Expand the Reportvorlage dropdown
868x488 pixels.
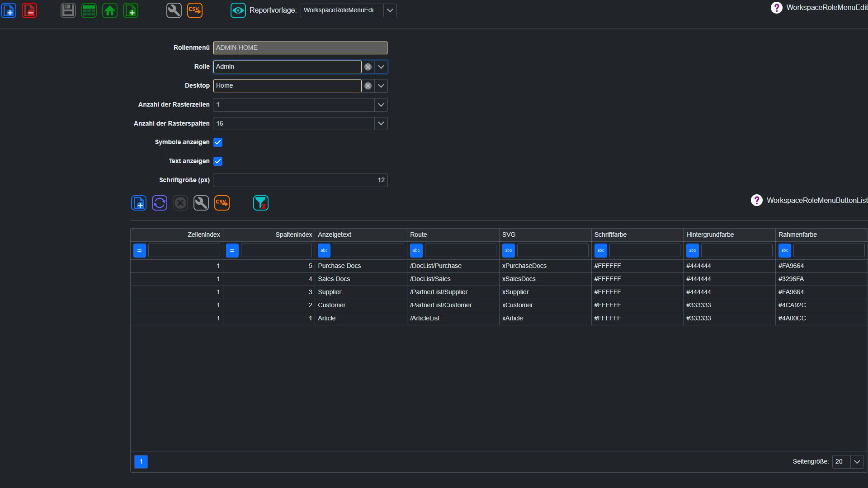[390, 10]
